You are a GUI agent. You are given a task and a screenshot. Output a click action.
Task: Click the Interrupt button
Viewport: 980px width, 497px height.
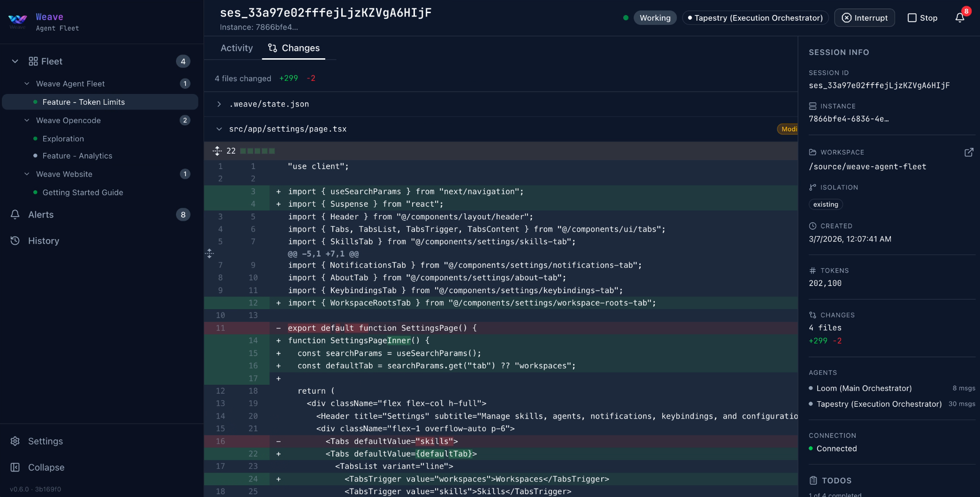click(865, 17)
